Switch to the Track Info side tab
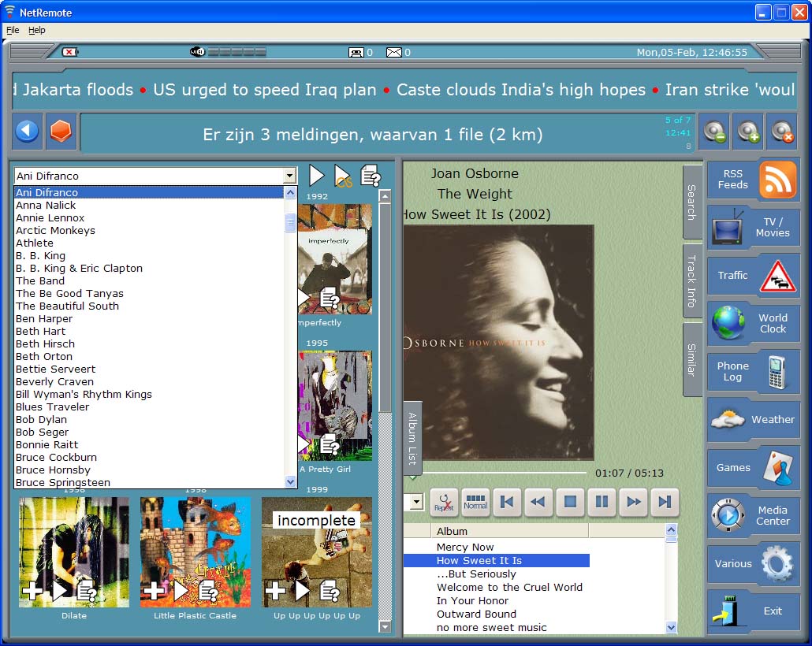The height and width of the screenshot is (646, 812). tap(692, 280)
